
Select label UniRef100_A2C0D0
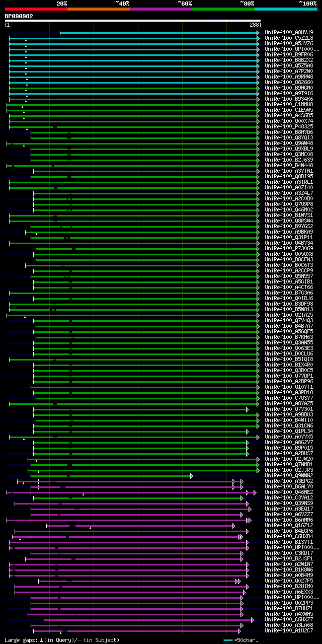tap(289, 199)
